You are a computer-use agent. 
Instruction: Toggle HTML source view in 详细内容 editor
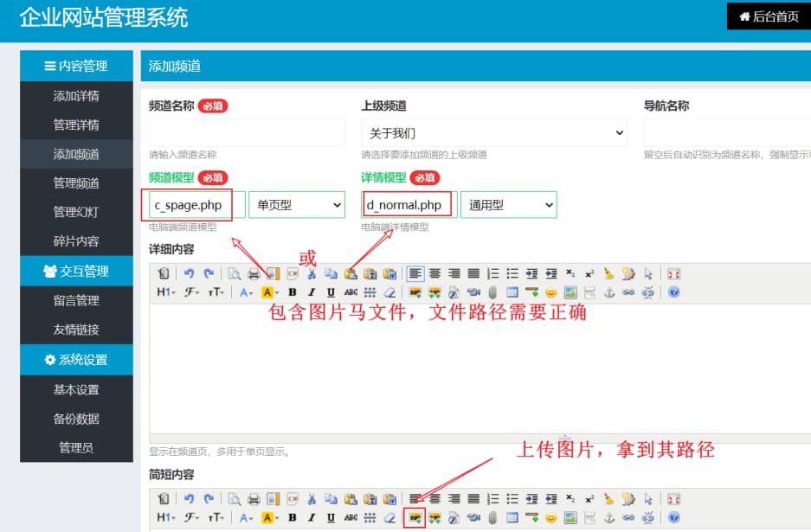(164, 273)
